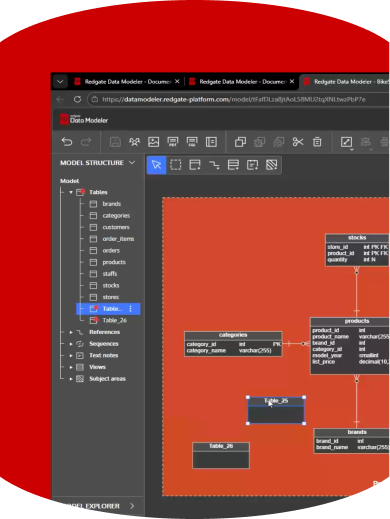390x519 pixels.
Task: Select the Add new table tool
Action: [195, 165]
